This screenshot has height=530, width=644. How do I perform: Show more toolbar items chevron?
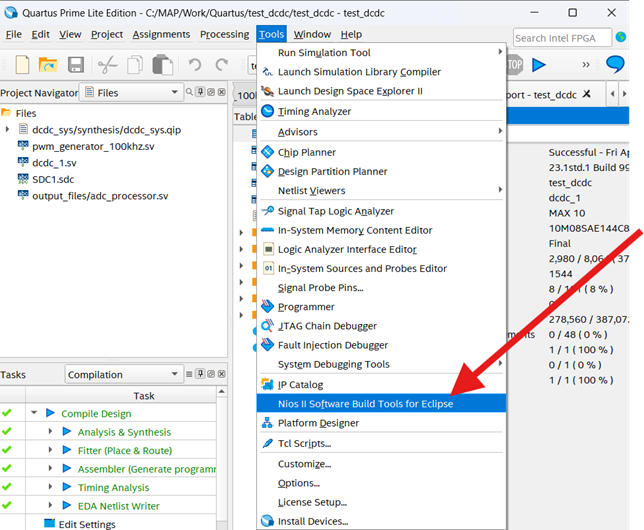pos(586,65)
